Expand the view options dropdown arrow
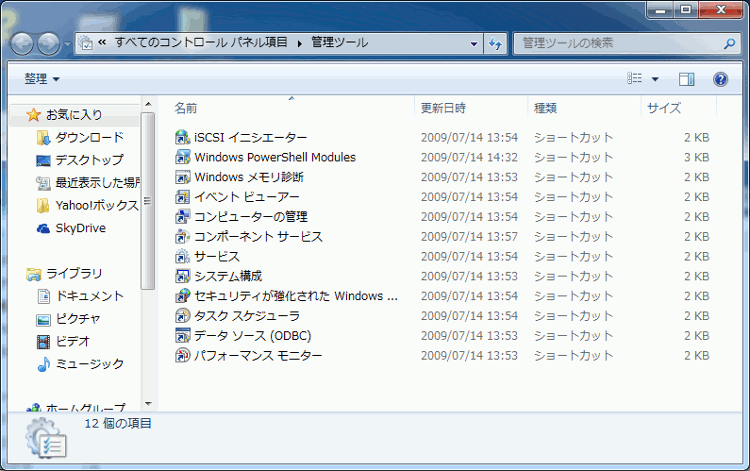750x471 pixels. click(x=655, y=79)
